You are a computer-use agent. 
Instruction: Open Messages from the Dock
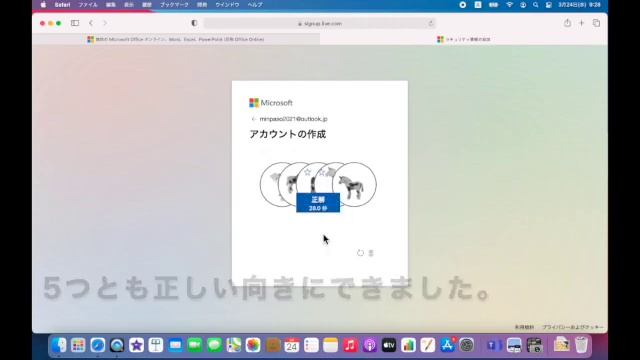pyautogui.click(x=214, y=345)
